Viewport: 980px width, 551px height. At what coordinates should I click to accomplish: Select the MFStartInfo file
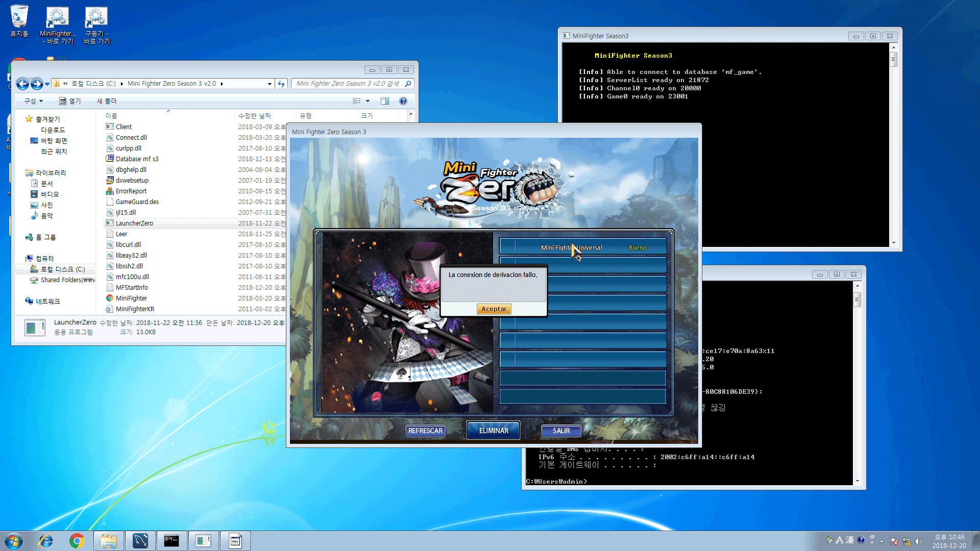[132, 288]
